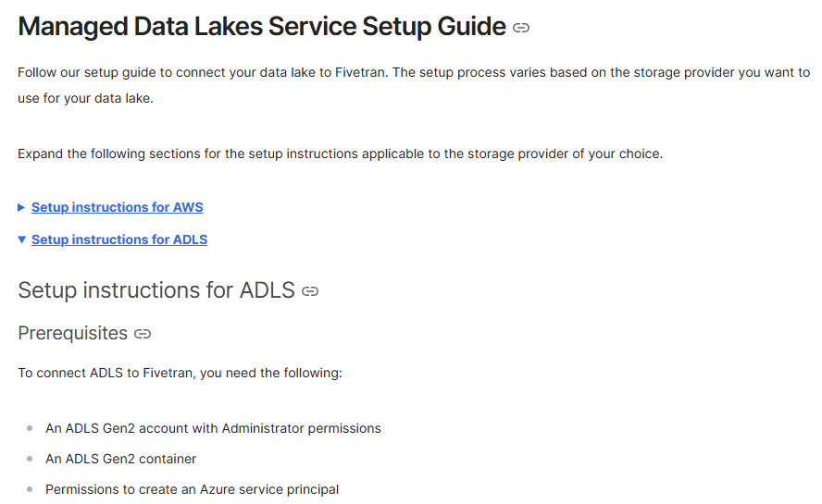Copy anchor link next to Setup instructions for ADLS heading

coord(310,291)
